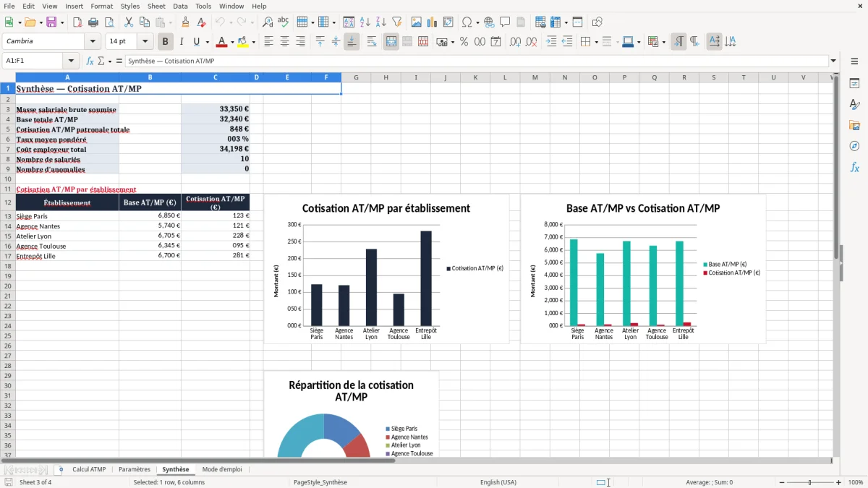Run the Spelling check icon

point(283,22)
